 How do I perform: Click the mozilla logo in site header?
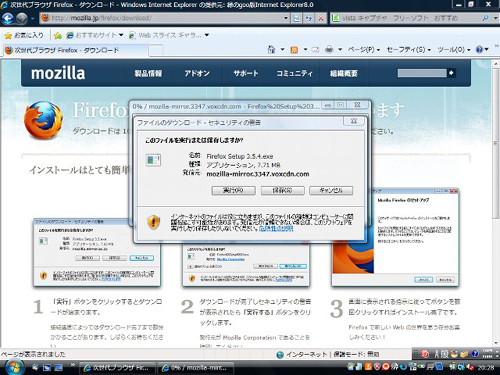click(58, 73)
